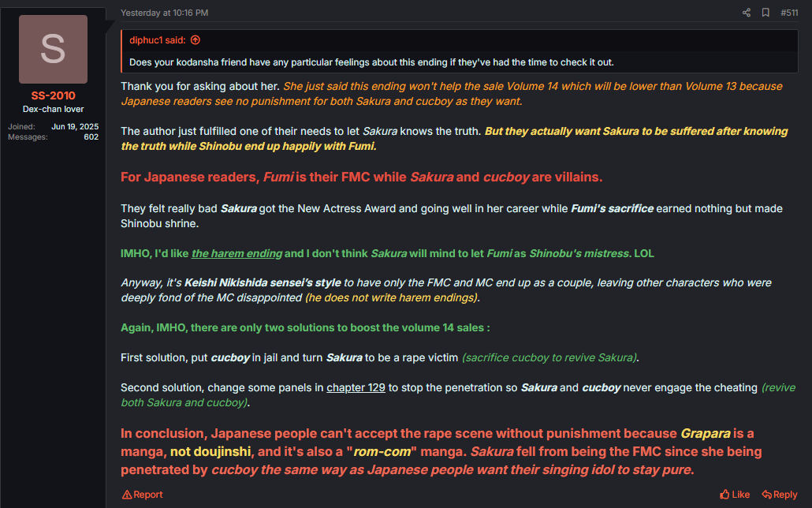Open the post permalink number #511

pos(789,13)
